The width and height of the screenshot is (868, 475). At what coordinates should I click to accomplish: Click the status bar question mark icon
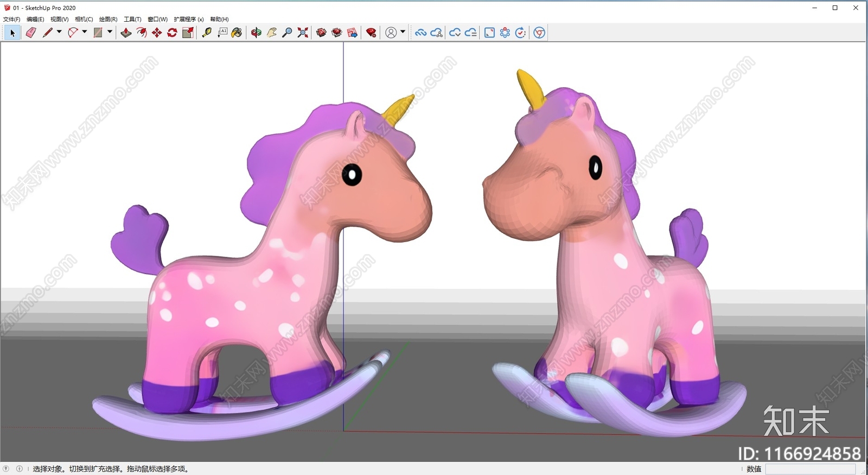coord(6,468)
